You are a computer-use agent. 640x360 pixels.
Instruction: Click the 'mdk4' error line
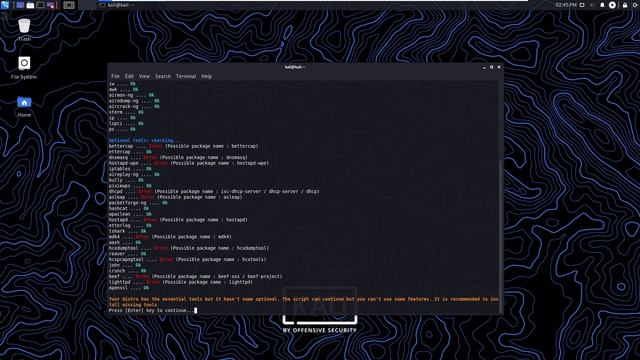(x=170, y=236)
